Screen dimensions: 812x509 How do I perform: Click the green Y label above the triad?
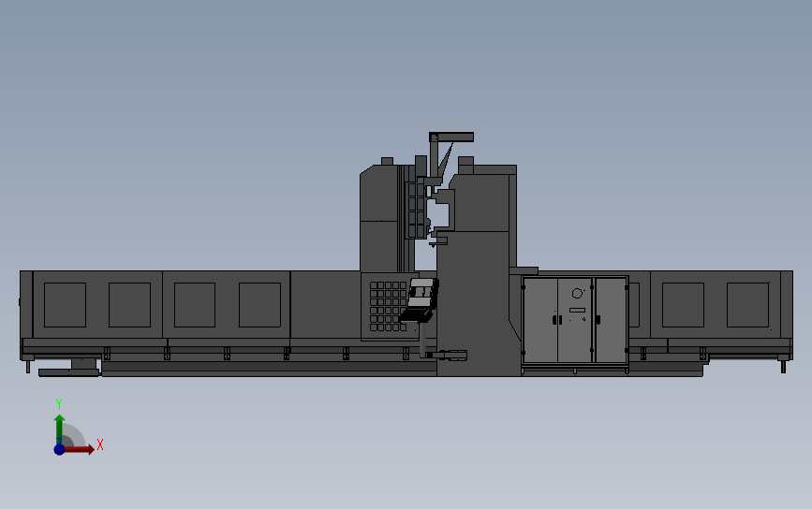(x=59, y=404)
